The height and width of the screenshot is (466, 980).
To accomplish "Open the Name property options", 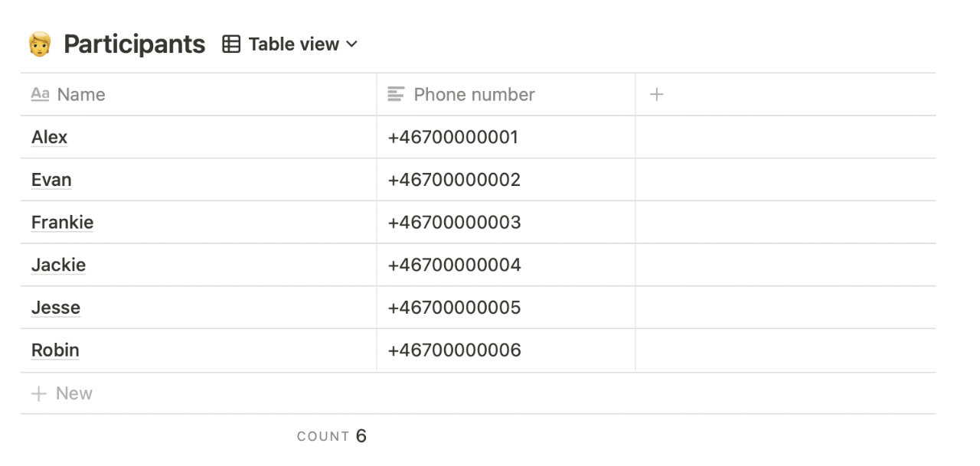I will (80, 94).
